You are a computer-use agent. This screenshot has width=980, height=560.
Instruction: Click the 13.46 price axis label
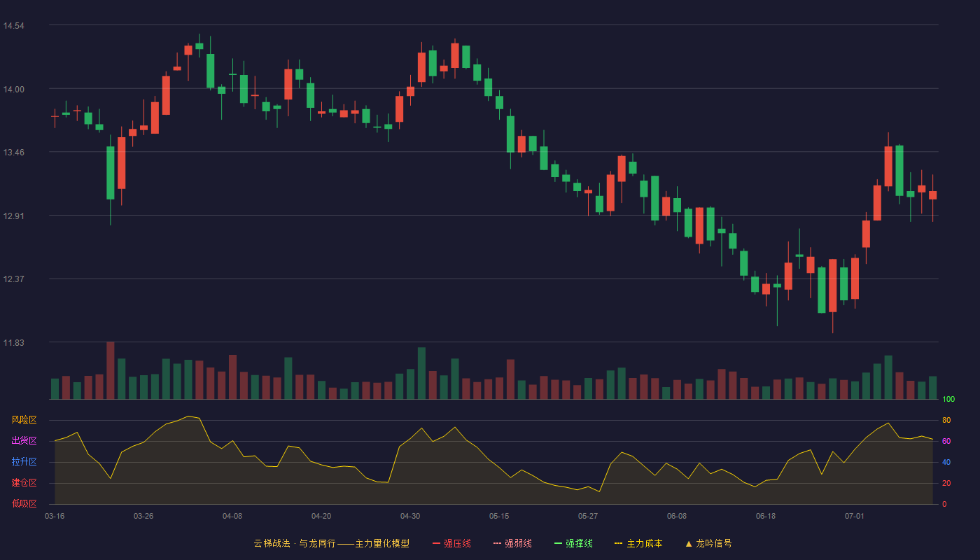coord(13,152)
